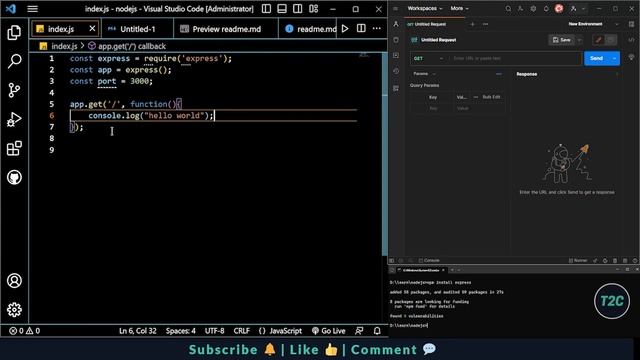Switch to Bulk Edit for query params
640x360 pixels.
pyautogui.click(x=491, y=97)
